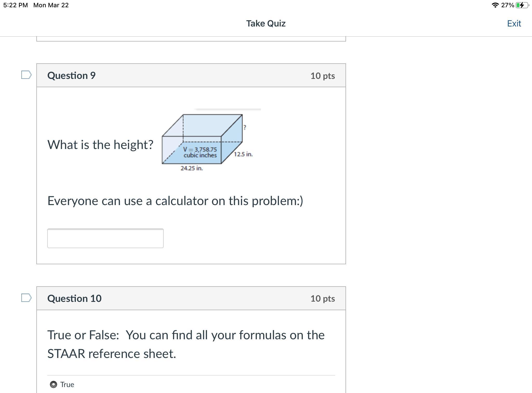Viewport: 532px width, 393px height.
Task: Exit the quiz via the Exit link
Action: click(x=514, y=24)
